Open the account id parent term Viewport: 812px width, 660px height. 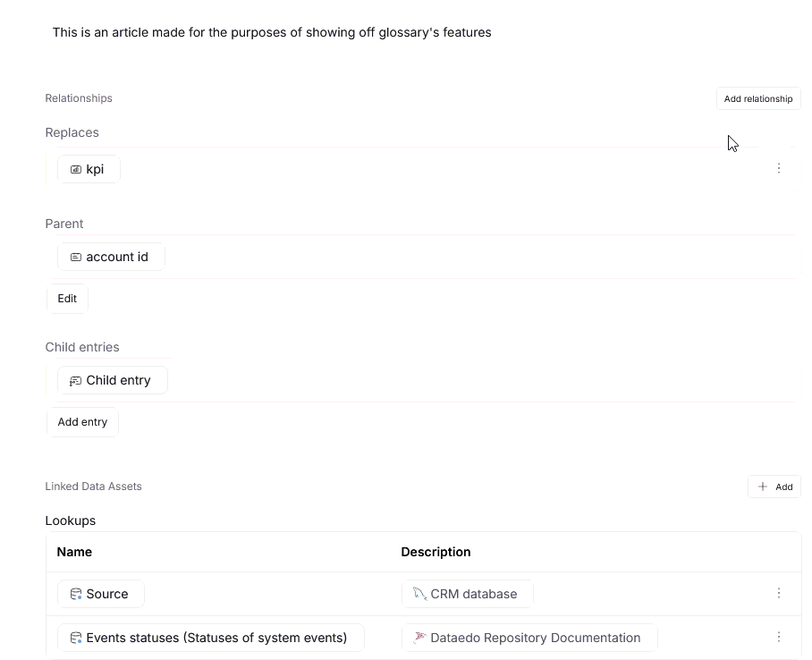117,258
